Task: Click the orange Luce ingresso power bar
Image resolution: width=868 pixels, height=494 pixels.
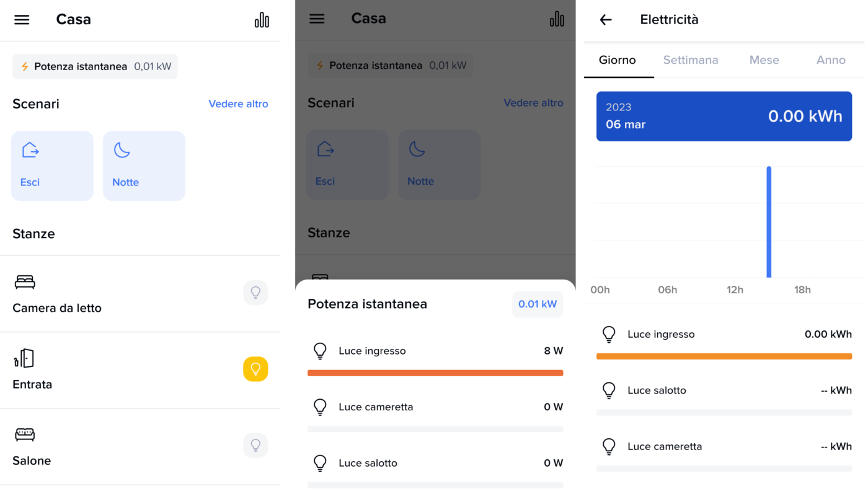Action: point(435,373)
